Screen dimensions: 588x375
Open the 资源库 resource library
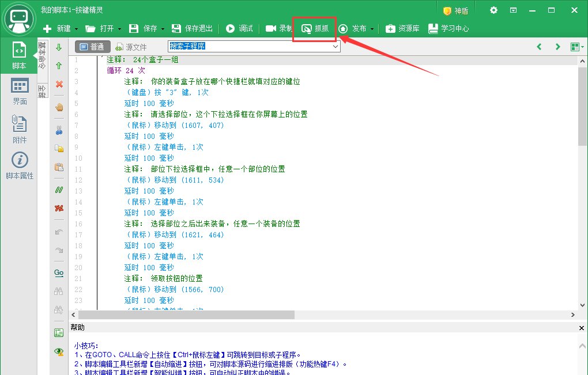pos(402,29)
